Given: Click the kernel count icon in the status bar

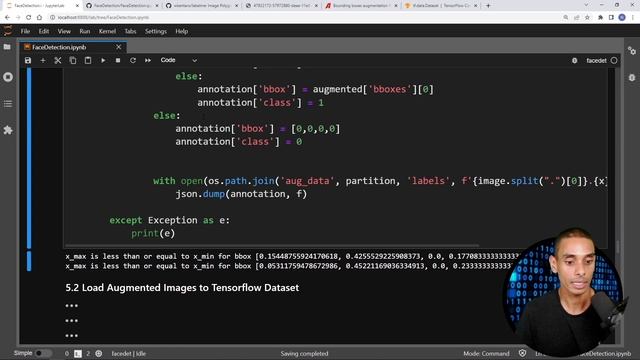Looking at the screenshot, I should tap(98, 353).
